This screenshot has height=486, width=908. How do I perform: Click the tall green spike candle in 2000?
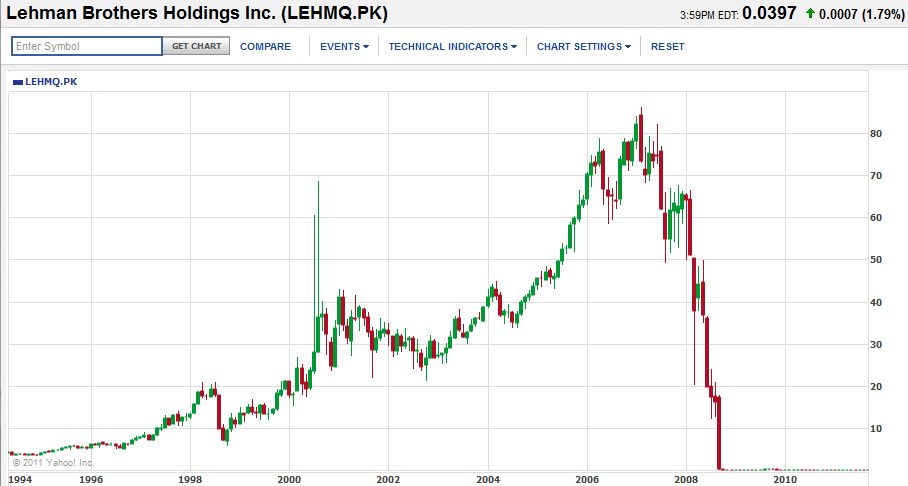318,266
